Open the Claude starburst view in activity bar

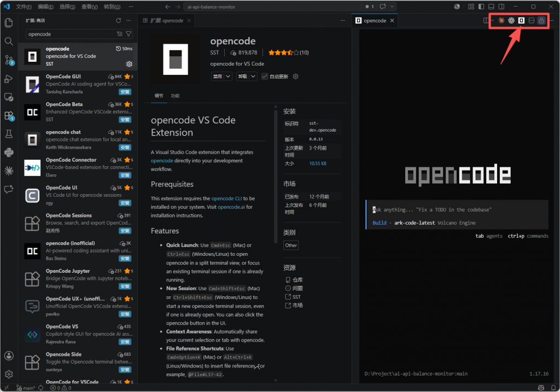coord(9,171)
